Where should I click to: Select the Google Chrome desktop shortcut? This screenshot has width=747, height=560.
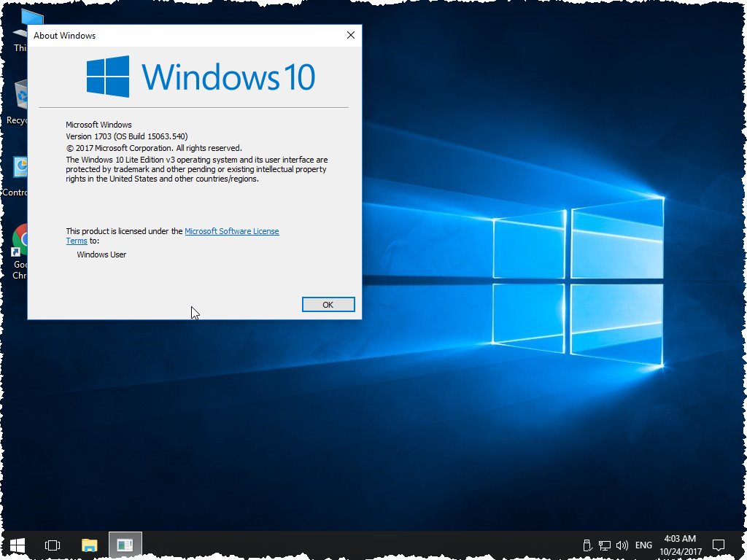(20, 252)
